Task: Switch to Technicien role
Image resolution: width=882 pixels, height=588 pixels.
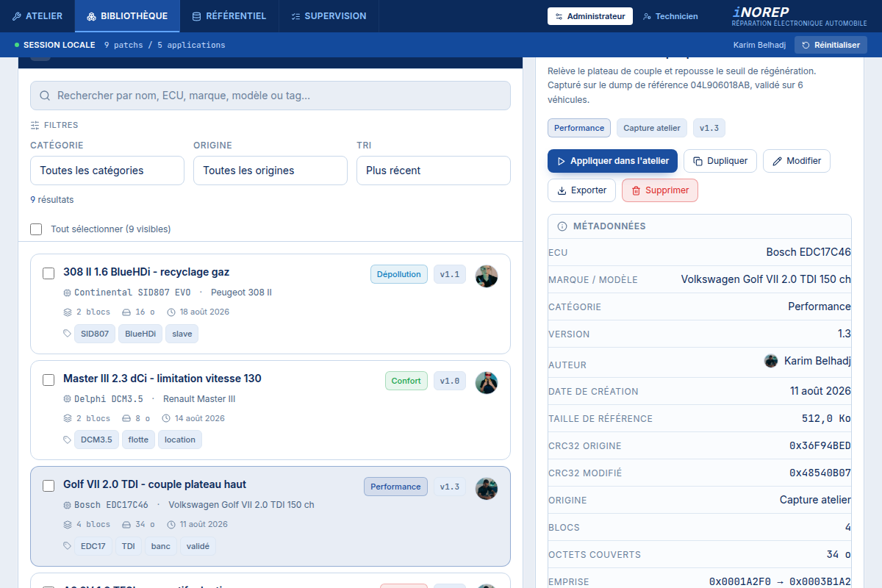Action: pyautogui.click(x=670, y=16)
